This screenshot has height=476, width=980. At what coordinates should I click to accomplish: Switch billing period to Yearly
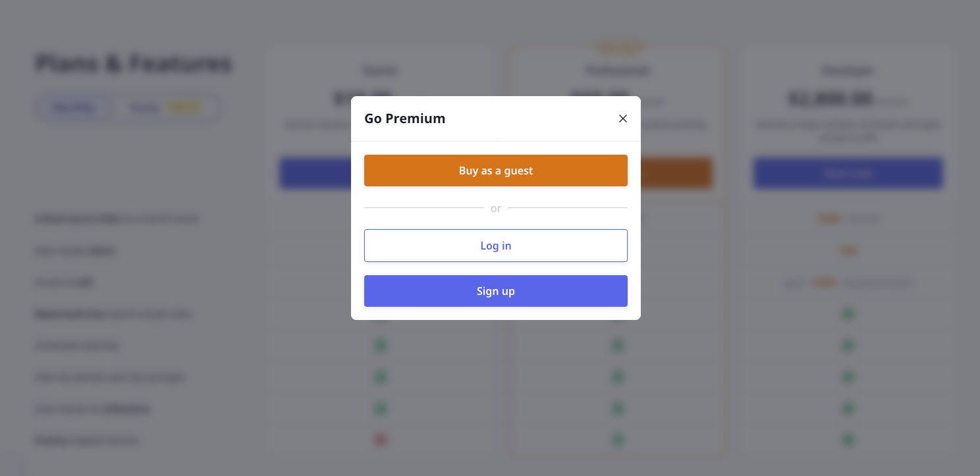coord(144,107)
